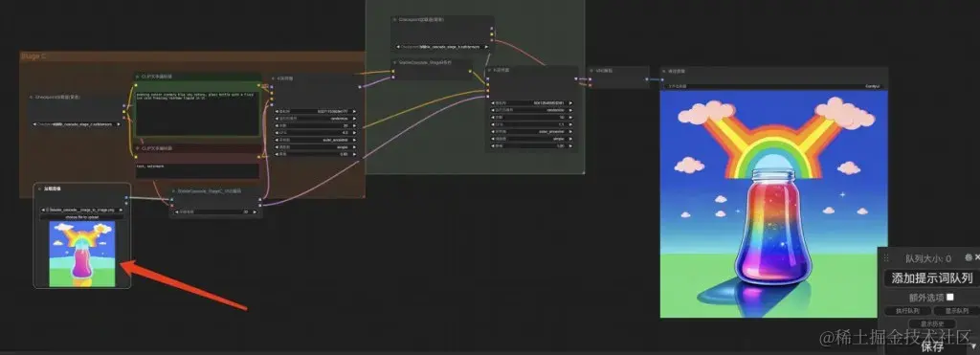The height and width of the screenshot is (355, 980).
Task: Increase the Stage C KSampler steps value arrow
Action: [354, 125]
